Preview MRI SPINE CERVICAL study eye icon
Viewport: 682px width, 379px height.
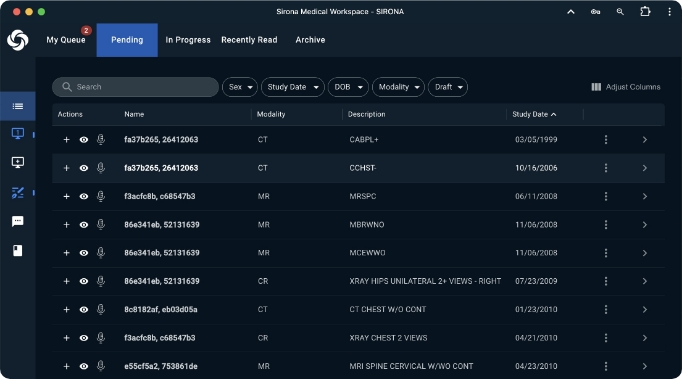(x=84, y=366)
